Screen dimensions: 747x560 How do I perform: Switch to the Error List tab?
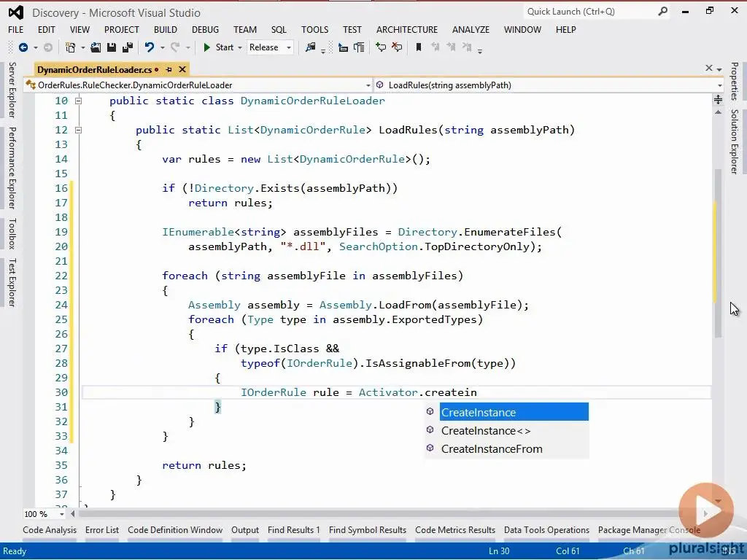click(101, 530)
